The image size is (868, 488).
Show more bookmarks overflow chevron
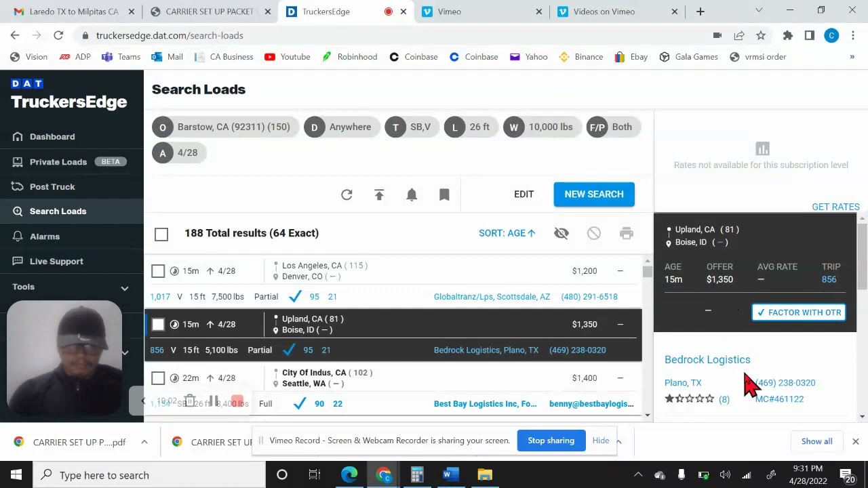pos(852,57)
